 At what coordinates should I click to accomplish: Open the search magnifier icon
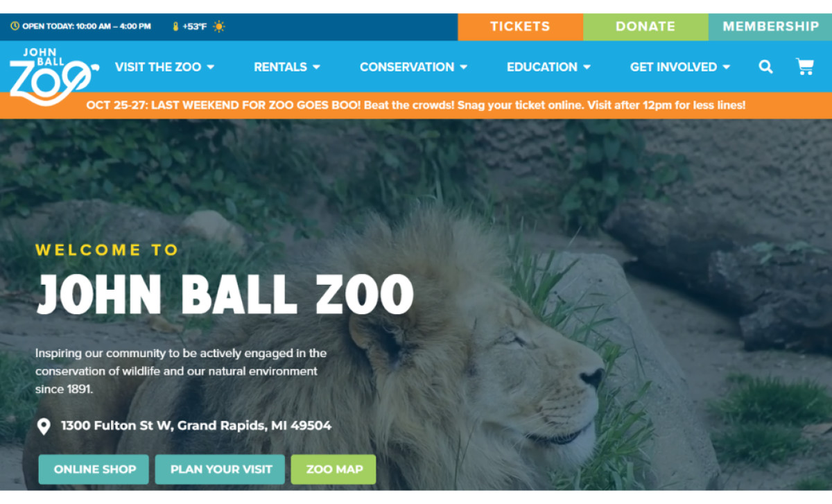[765, 67]
